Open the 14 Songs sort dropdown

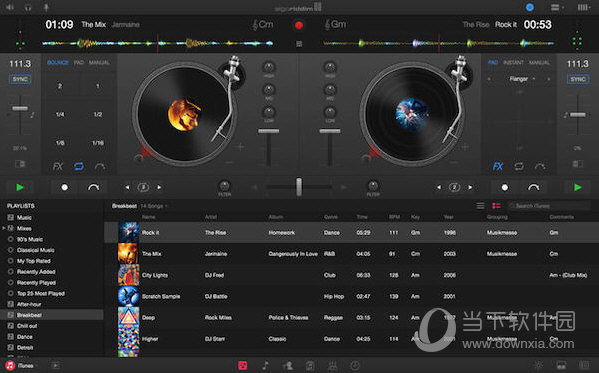coord(154,206)
